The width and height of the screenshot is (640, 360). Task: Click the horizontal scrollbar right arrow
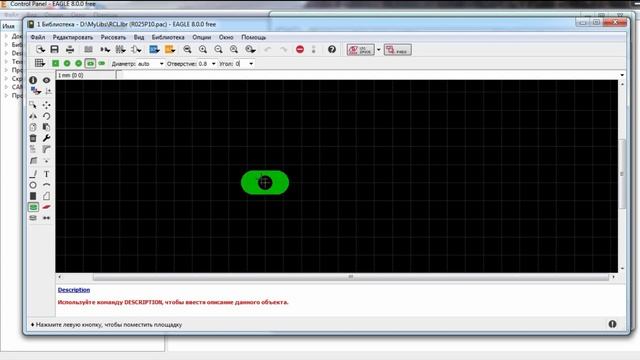(x=613, y=277)
